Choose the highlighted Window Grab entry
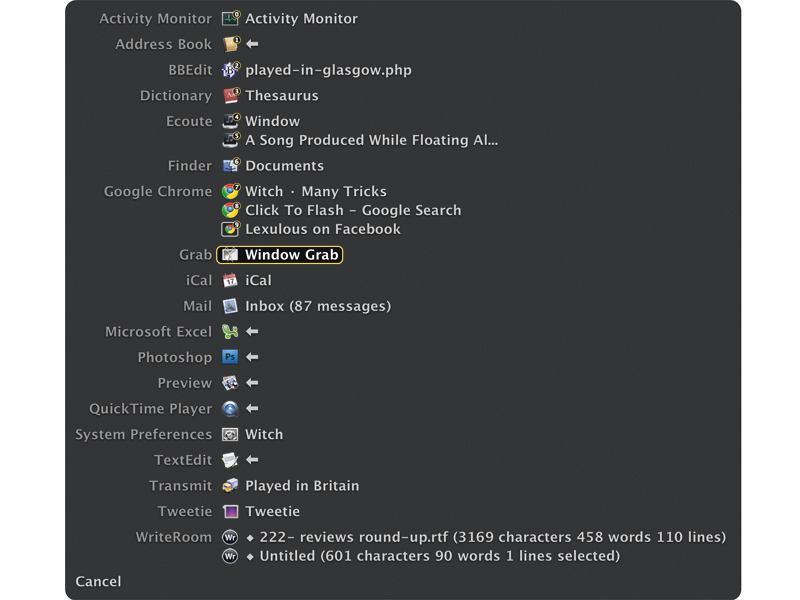 (280, 255)
